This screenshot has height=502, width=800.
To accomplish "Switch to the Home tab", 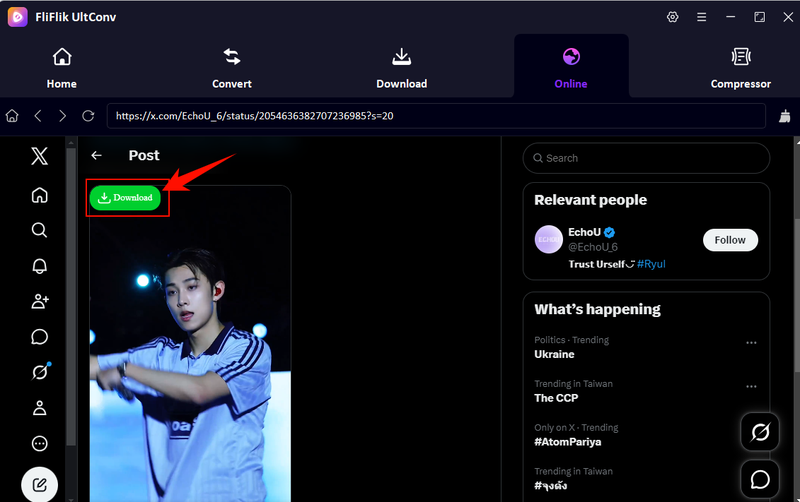I will coord(62,68).
